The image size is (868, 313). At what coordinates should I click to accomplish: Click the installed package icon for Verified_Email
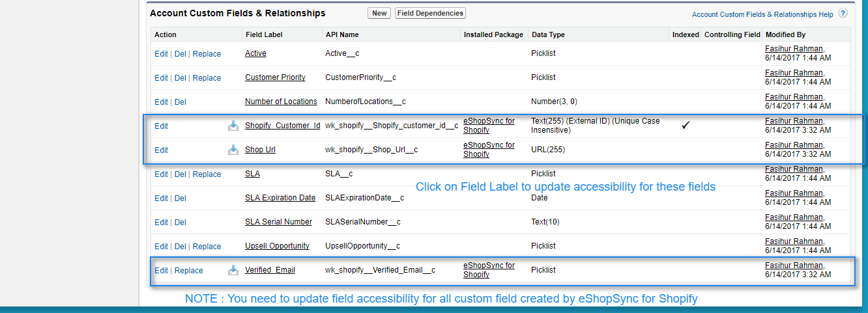(x=233, y=271)
